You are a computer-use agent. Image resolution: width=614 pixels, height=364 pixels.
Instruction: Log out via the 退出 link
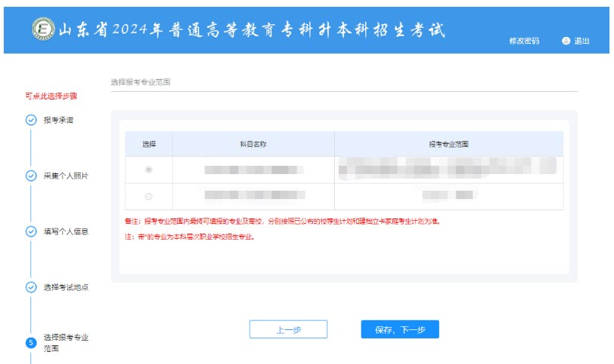pos(582,41)
